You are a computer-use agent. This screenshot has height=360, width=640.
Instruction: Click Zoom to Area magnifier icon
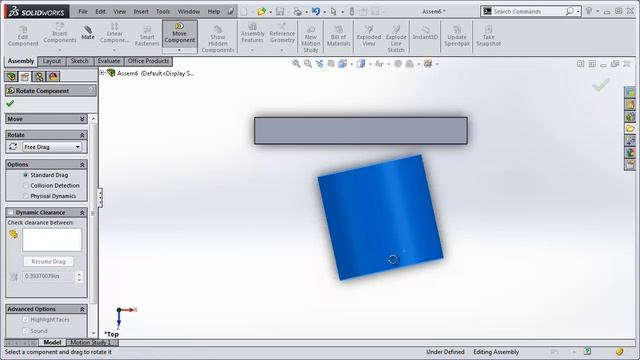pyautogui.click(x=308, y=64)
